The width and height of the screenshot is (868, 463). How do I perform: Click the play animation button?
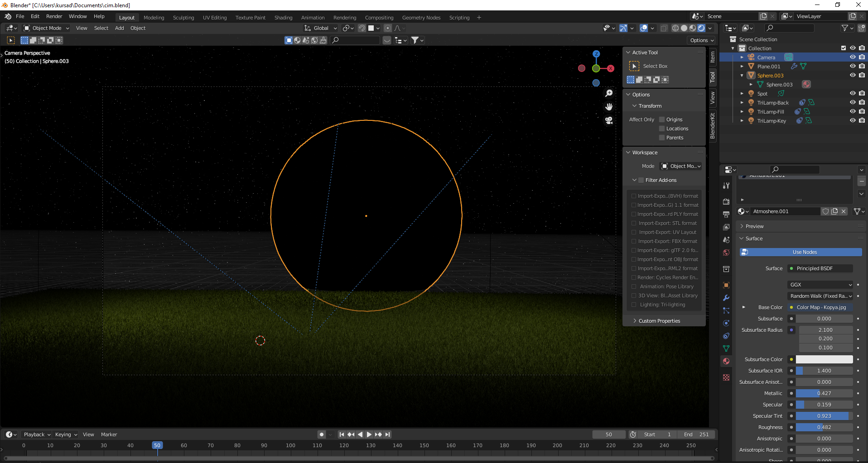[369, 434]
